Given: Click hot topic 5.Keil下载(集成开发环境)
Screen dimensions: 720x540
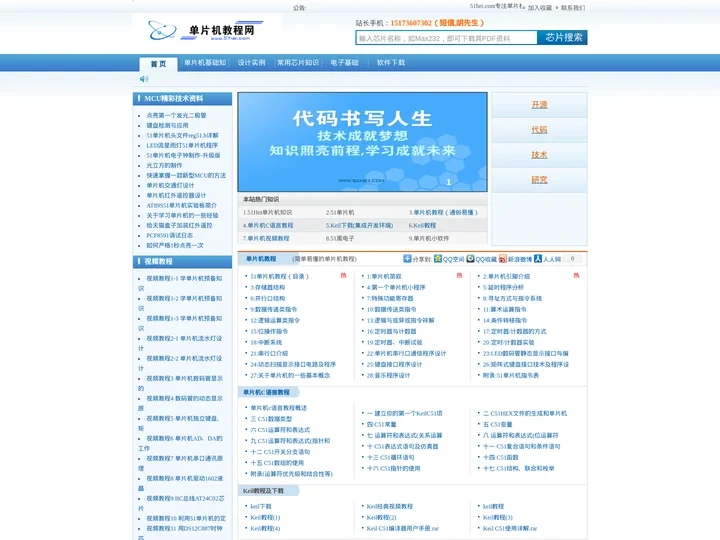Looking at the screenshot, I should [x=360, y=225].
